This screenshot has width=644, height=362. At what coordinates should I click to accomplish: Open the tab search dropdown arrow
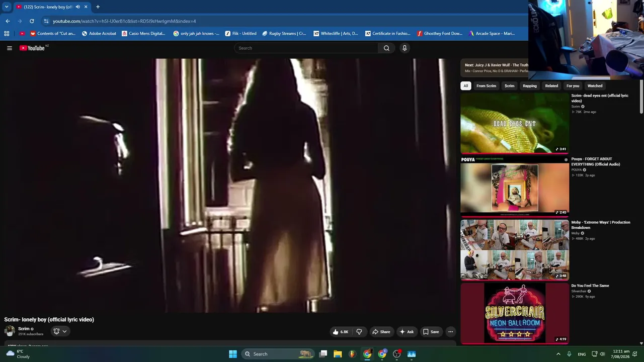7,7
